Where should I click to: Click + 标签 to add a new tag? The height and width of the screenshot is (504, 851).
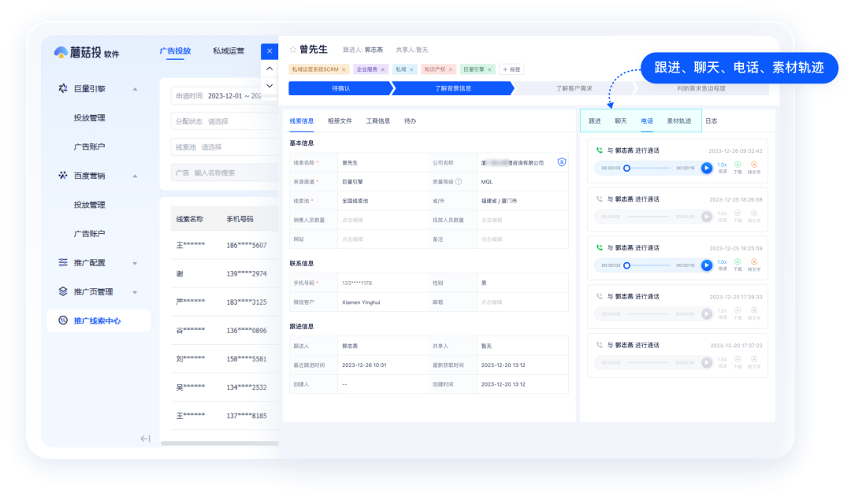click(511, 69)
